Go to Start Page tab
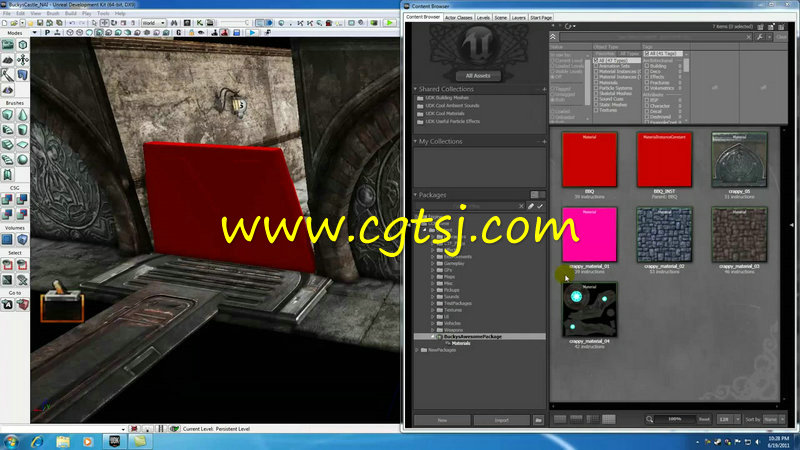 541,17
